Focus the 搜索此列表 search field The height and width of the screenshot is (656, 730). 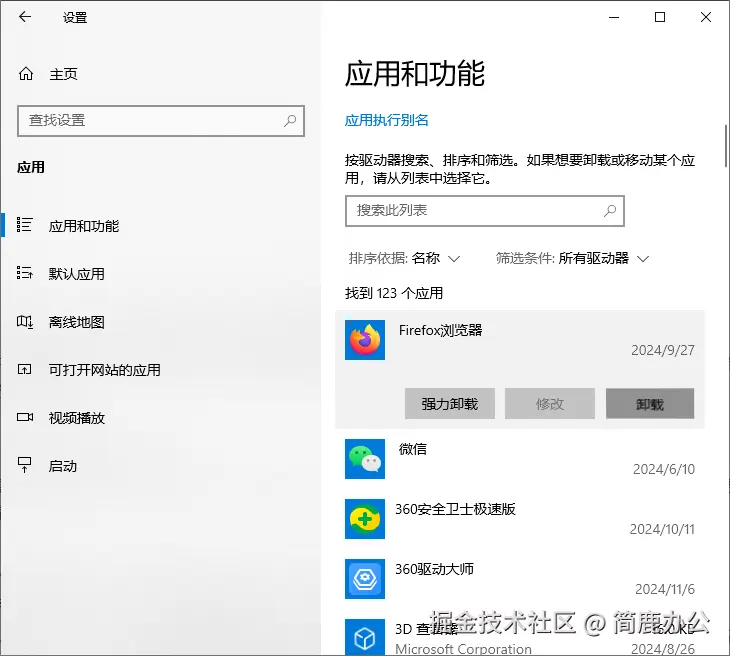click(485, 211)
